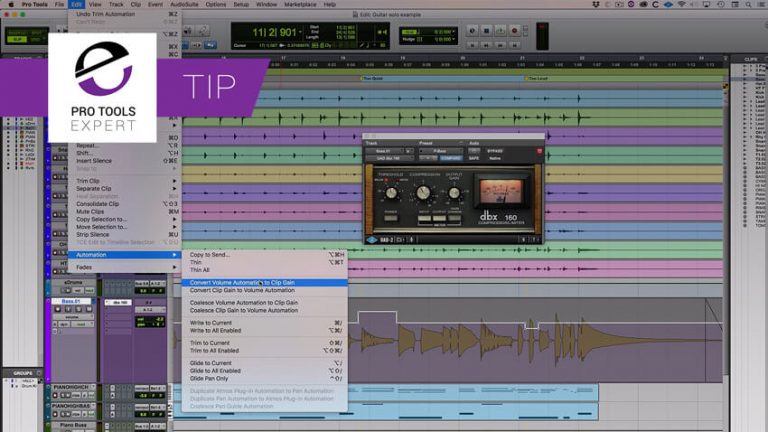
Task: Click the dbx 160 insert on Bass.01
Action: point(118,302)
